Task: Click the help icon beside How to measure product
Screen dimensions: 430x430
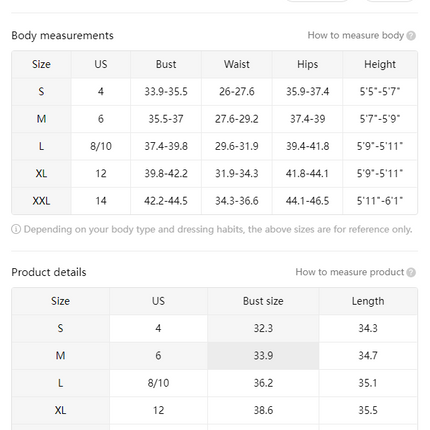Action: point(411,272)
